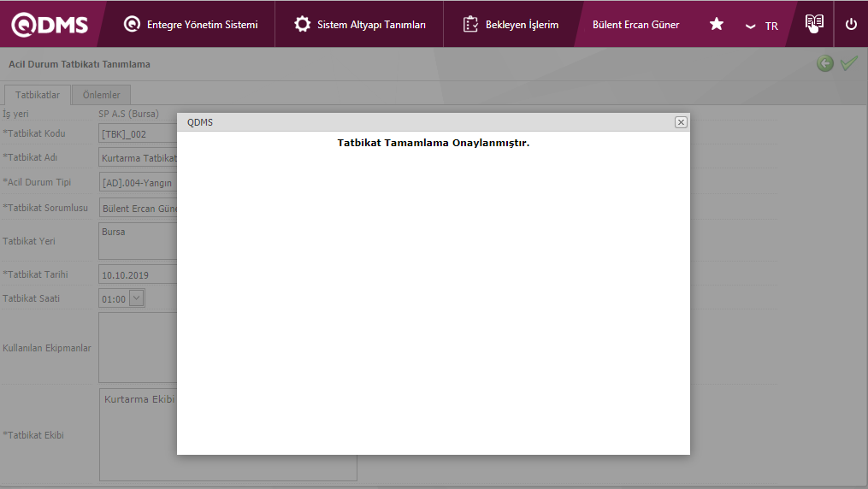
Task: Click the Tatbikat Kodu input field
Action: [x=137, y=134]
